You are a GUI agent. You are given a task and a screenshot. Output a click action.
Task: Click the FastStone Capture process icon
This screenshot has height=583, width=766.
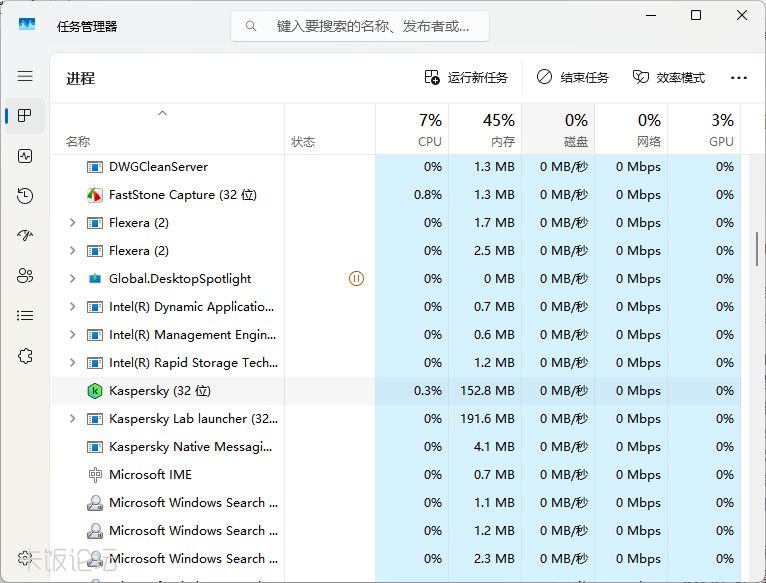95,195
